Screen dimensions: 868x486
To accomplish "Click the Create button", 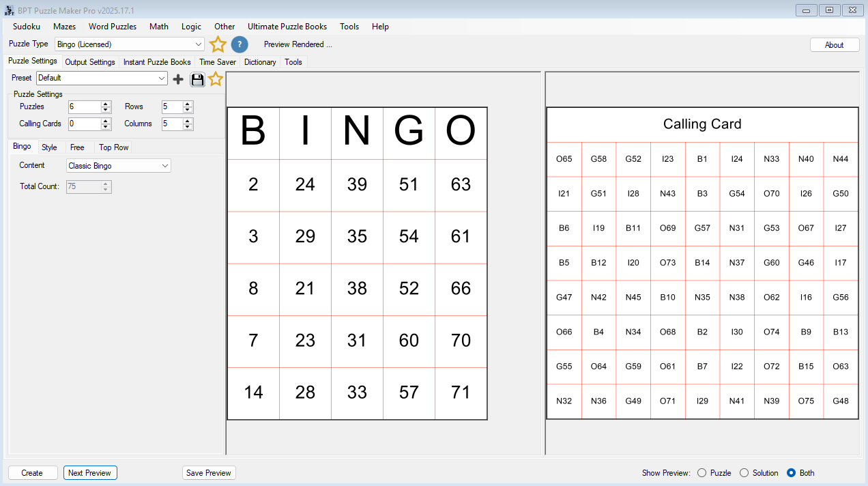I will [32, 472].
